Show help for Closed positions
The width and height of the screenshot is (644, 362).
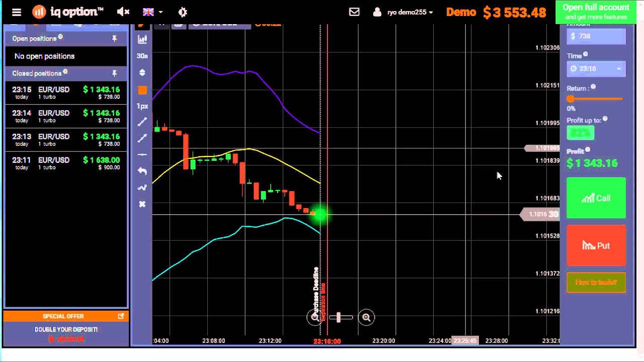click(x=65, y=71)
